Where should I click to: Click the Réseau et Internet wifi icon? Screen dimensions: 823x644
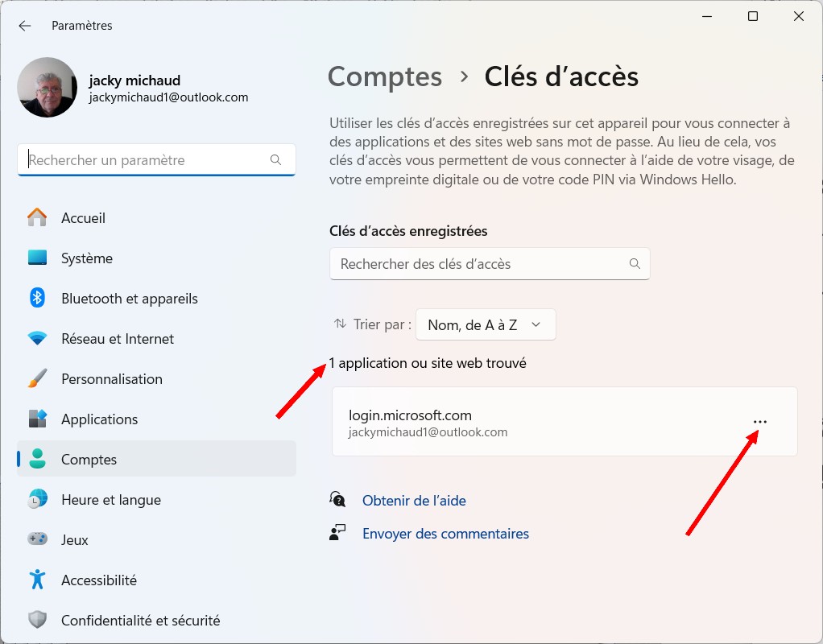click(x=37, y=338)
